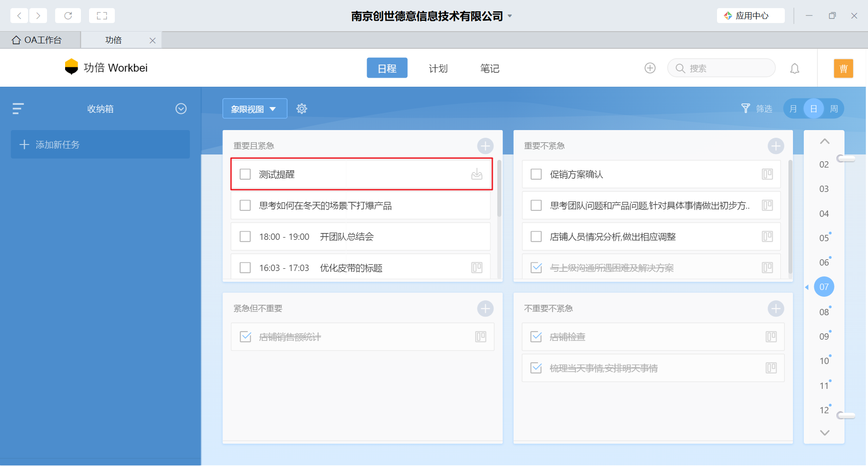Open the orange user avatar
The width and height of the screenshot is (868, 467).
click(x=844, y=68)
